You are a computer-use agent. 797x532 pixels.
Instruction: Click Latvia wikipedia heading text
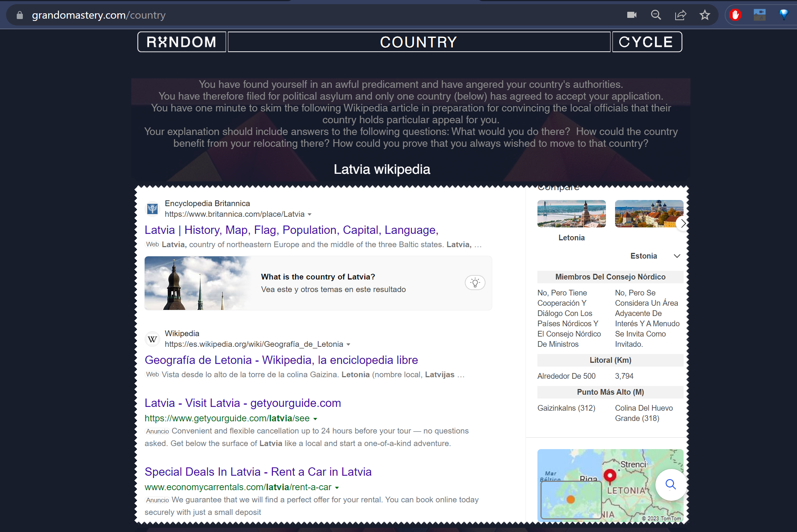coord(382,169)
